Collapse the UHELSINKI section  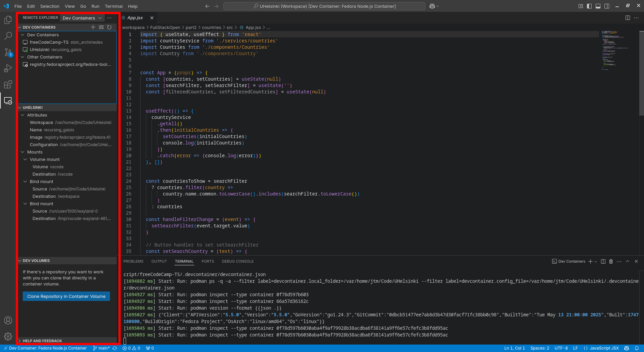pyautogui.click(x=19, y=107)
